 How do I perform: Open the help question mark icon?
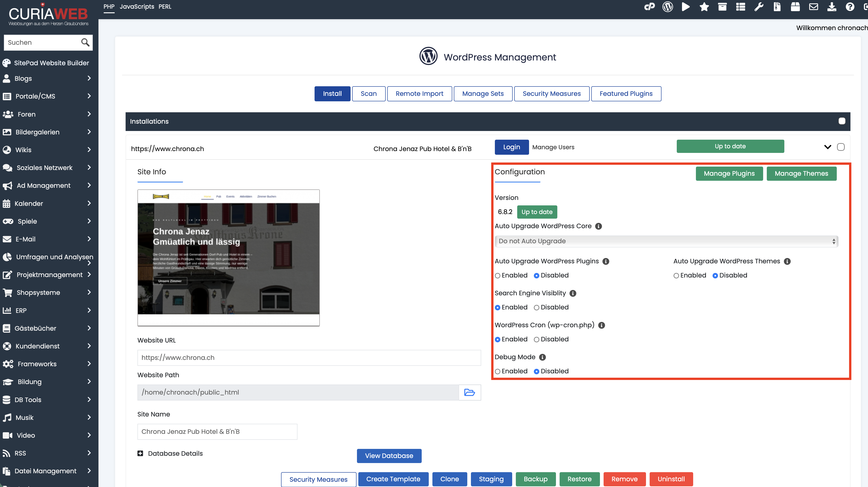click(x=850, y=7)
